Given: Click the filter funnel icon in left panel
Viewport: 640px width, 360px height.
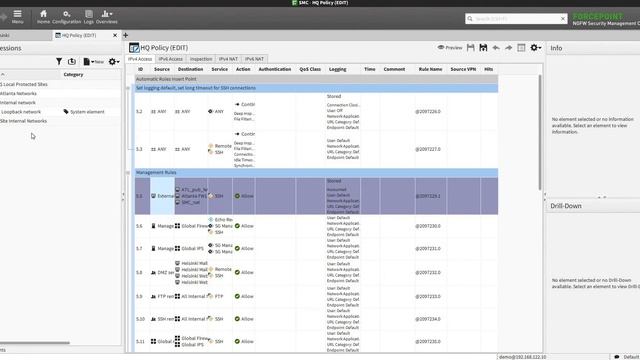Looking at the screenshot, I should [59, 62].
